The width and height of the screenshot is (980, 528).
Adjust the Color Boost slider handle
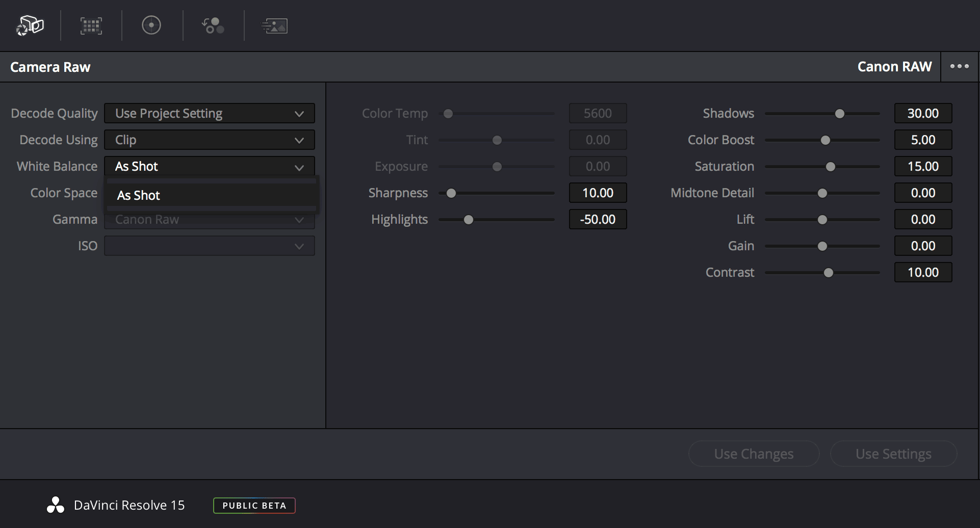point(826,140)
